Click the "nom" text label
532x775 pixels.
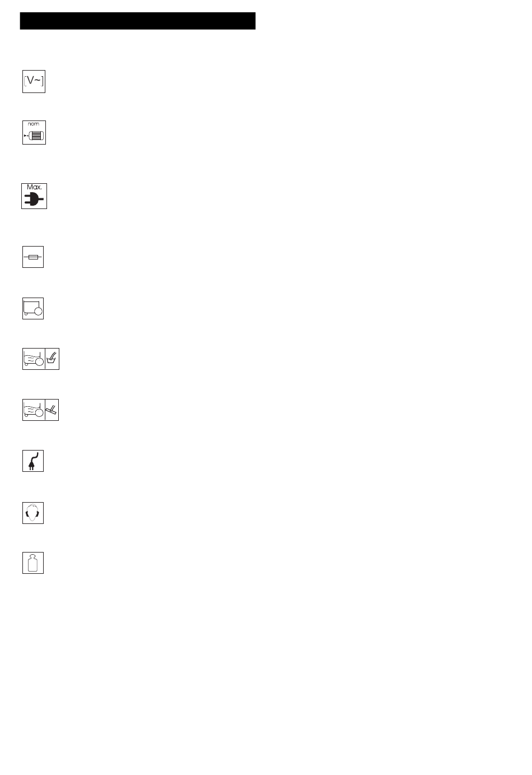(x=34, y=124)
